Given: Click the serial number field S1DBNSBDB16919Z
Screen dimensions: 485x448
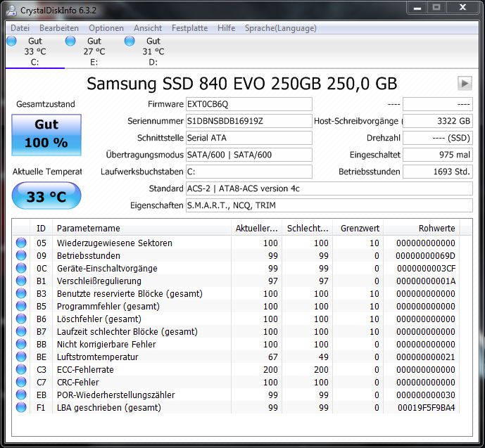Looking at the screenshot, I should point(249,121).
